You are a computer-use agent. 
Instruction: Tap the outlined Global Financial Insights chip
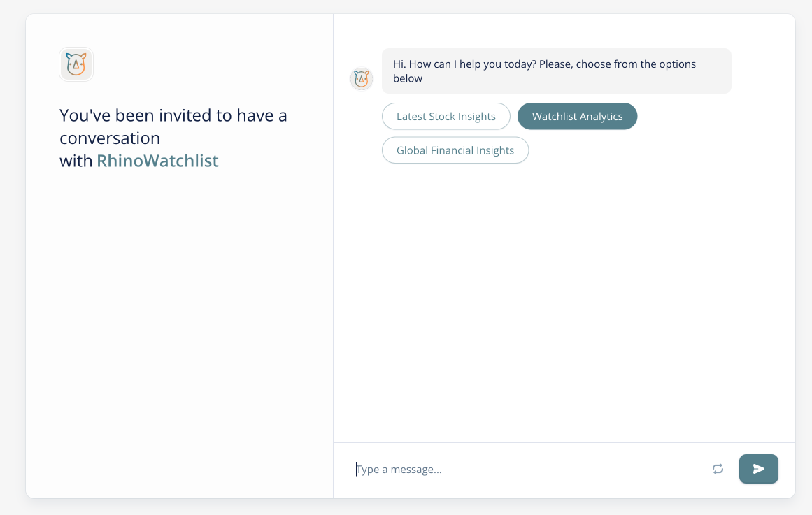455,150
